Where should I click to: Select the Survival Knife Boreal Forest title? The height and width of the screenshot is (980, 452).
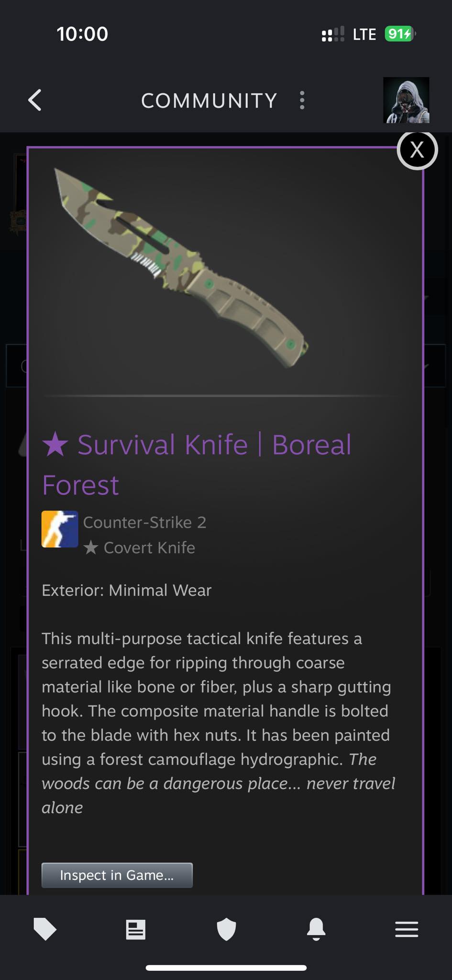tap(197, 464)
